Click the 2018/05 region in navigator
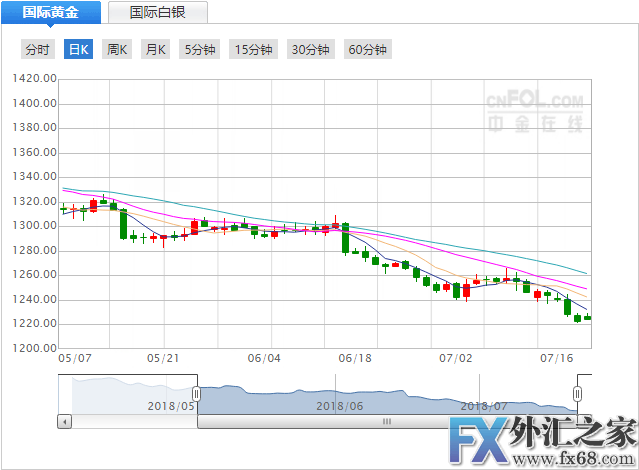Screen dimensions: 639x470 pos(170,405)
